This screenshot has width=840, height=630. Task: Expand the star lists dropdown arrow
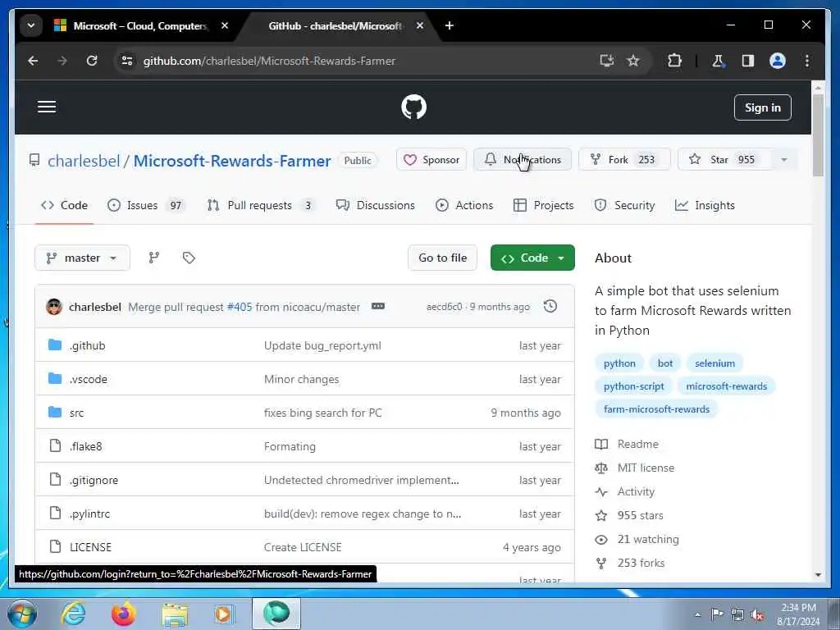[x=784, y=160]
